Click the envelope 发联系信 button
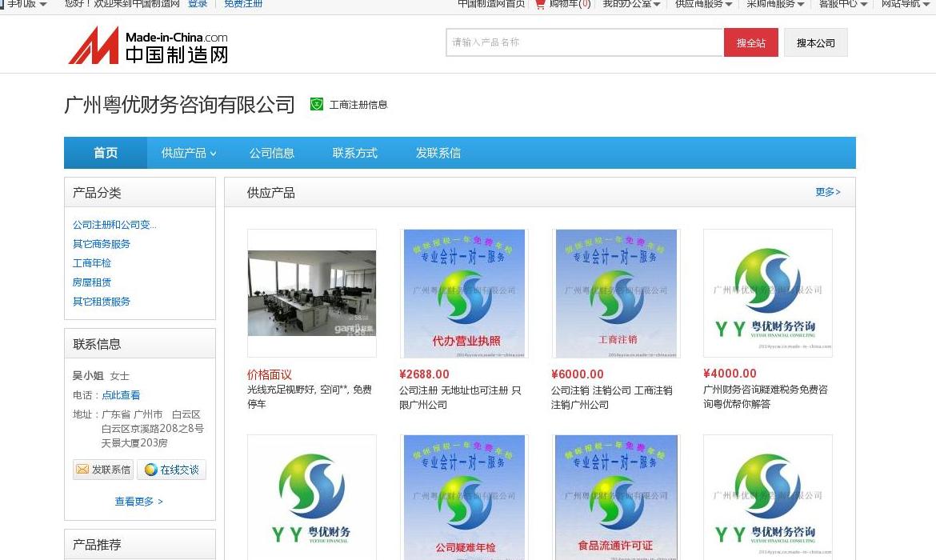Screen dimensions: 936x560 [x=104, y=470]
